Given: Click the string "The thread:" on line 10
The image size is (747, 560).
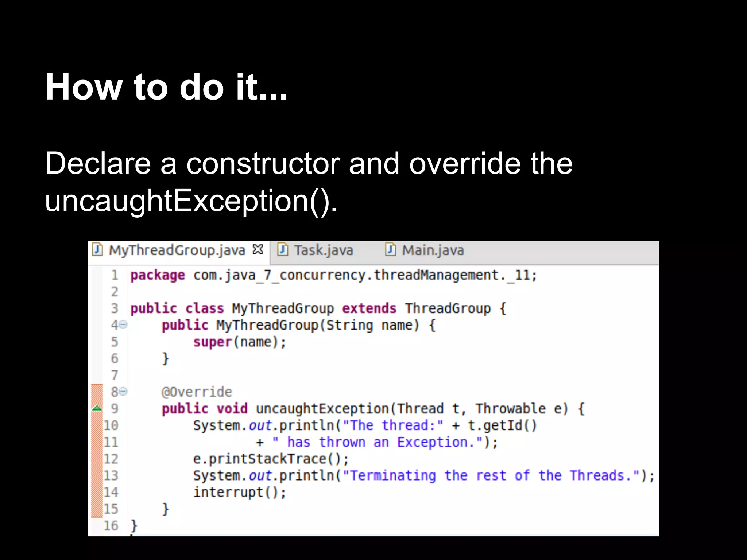Looking at the screenshot, I should tap(393, 425).
